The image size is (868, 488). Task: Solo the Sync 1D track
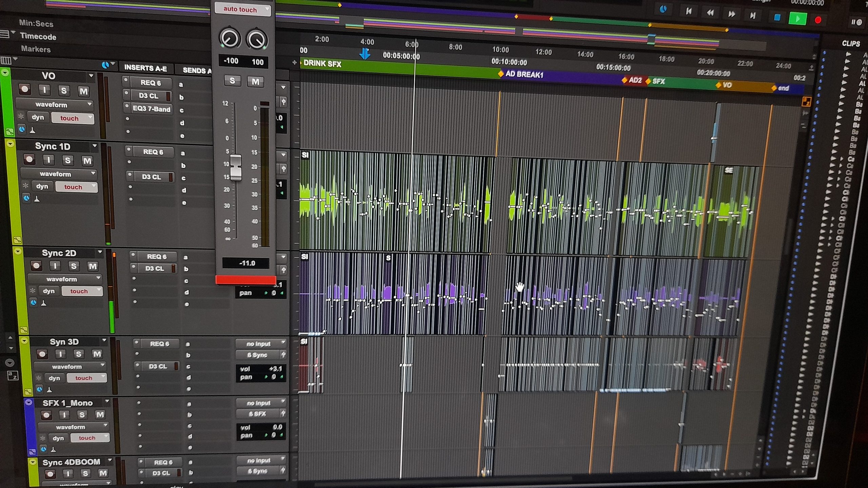pyautogui.click(x=68, y=160)
